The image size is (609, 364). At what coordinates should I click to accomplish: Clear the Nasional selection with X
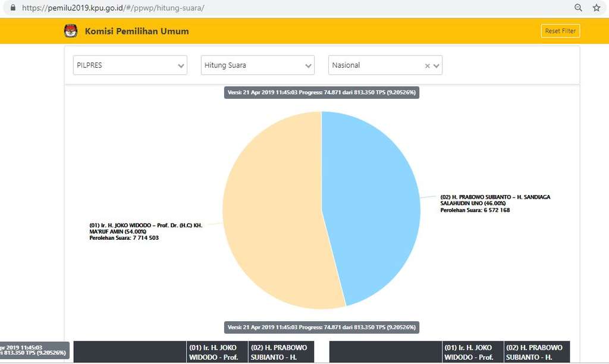pos(427,66)
